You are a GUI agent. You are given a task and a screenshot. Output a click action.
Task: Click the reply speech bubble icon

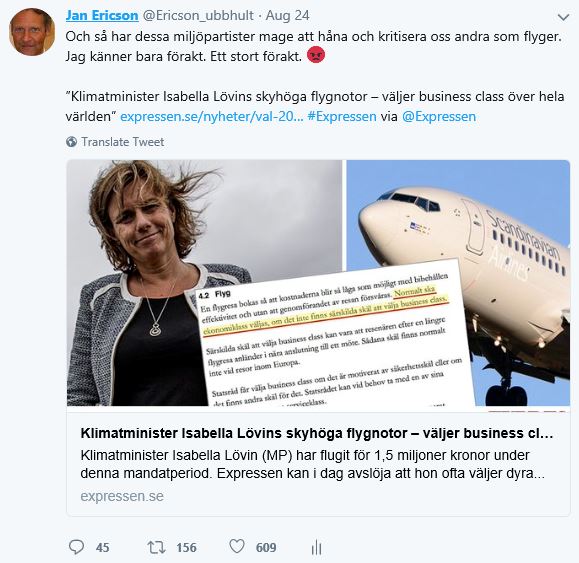pos(76,547)
